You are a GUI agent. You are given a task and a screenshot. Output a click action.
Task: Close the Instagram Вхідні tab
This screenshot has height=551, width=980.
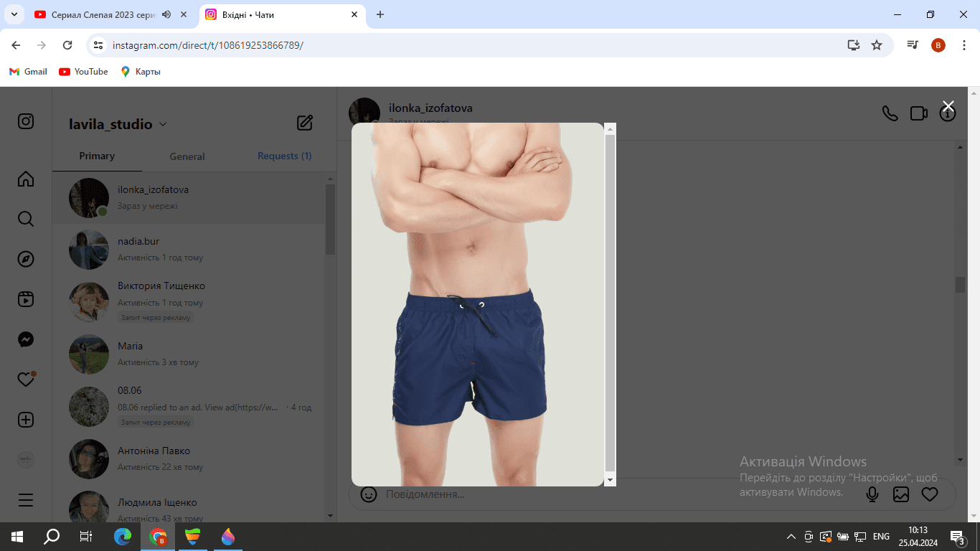[x=354, y=14]
